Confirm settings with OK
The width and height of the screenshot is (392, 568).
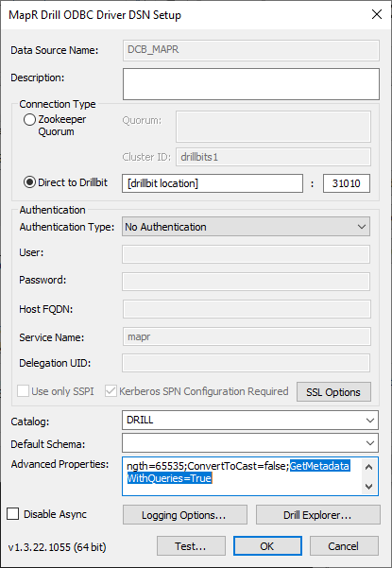267,546
